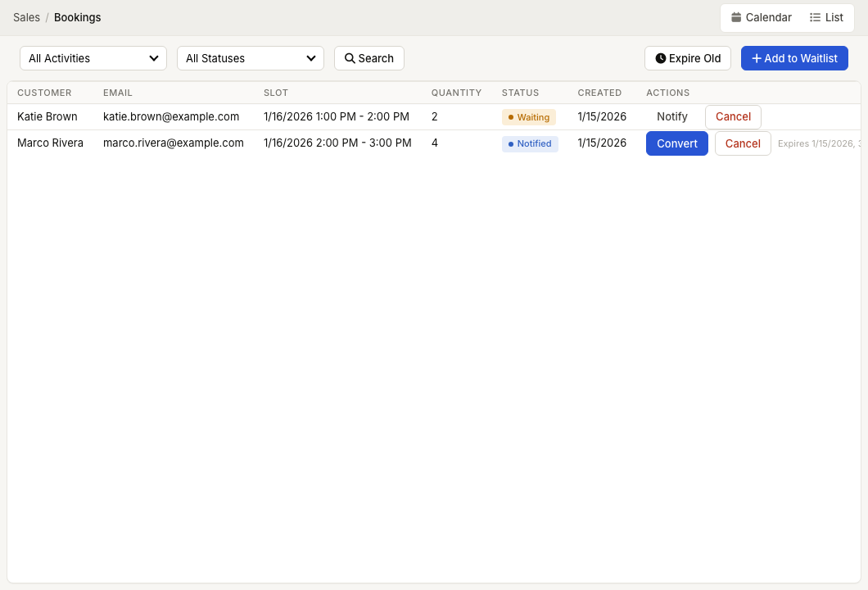Click the Status column header
The image size is (868, 590).
[520, 93]
